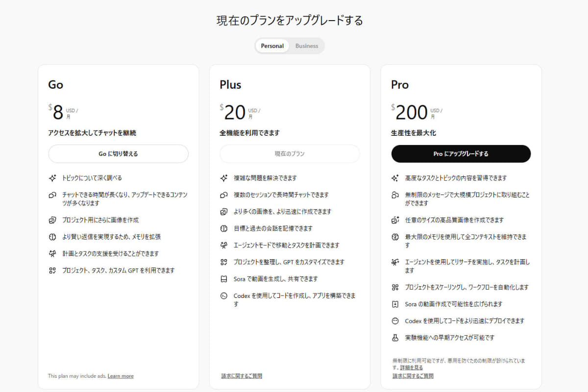Click Sora icon beside Sora の動画作成で可能性
The height and width of the screenshot is (392, 588).
tap(395, 304)
